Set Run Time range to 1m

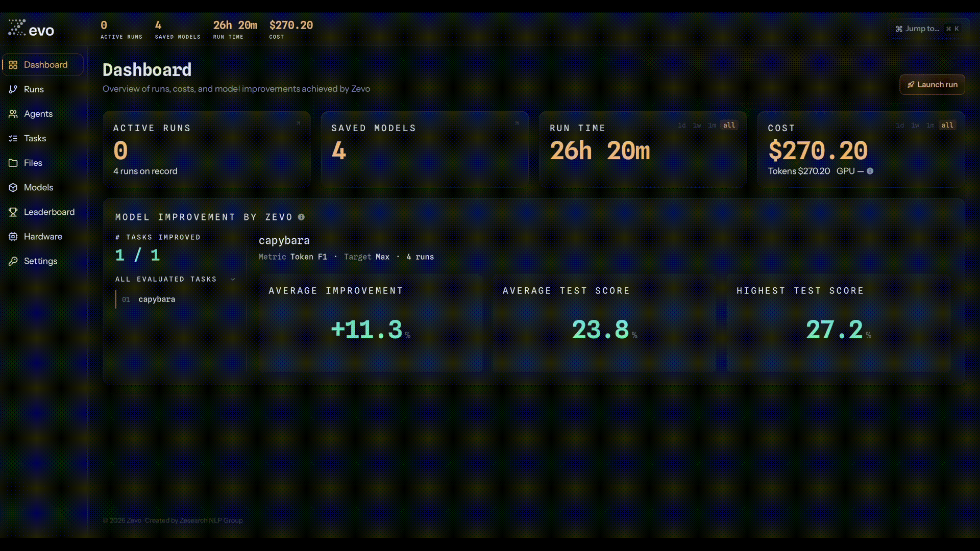coord(712,125)
